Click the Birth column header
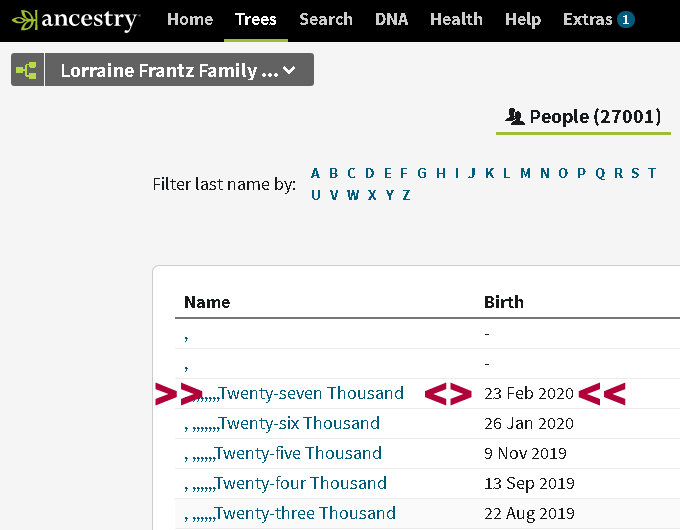 click(503, 302)
